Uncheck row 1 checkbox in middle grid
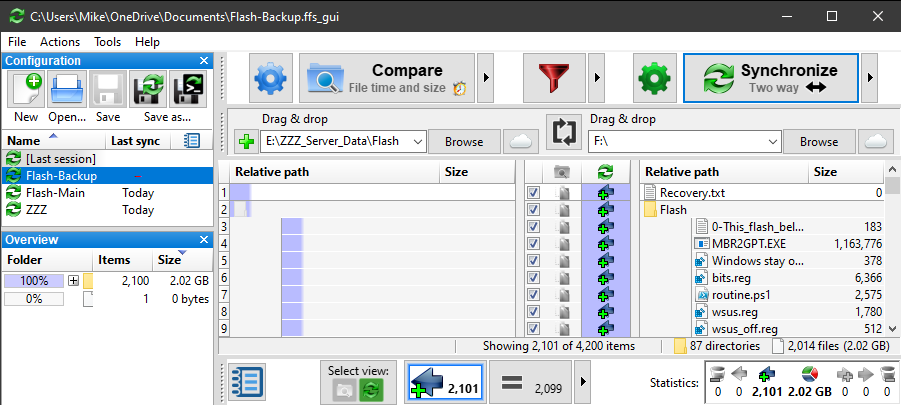Screen dimensions: 901x405 tap(533, 192)
